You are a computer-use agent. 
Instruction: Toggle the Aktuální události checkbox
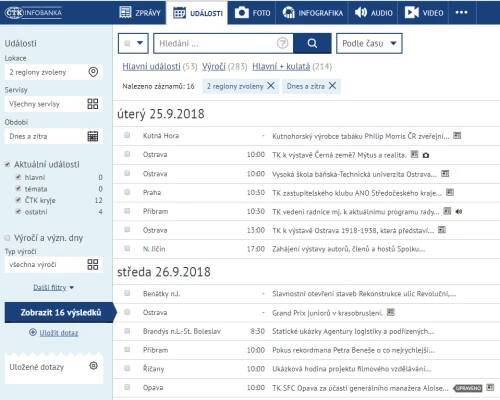pyautogui.click(x=7, y=164)
